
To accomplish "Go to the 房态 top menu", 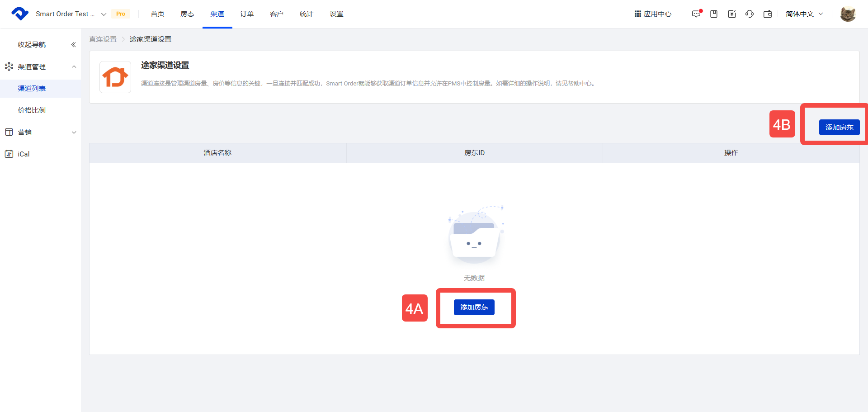I will (187, 14).
